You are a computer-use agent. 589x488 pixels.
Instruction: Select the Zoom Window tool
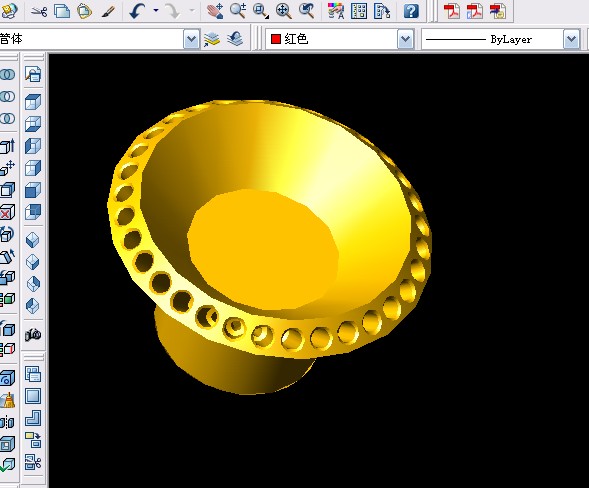(261, 11)
